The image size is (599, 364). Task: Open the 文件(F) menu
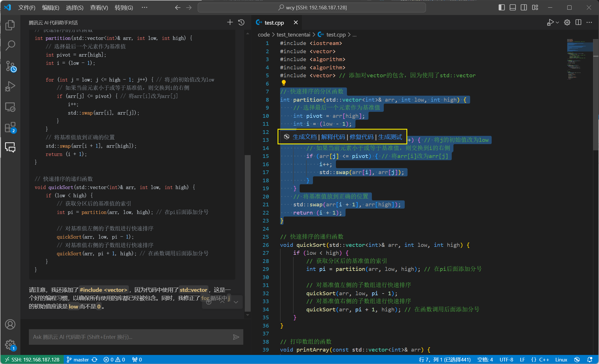pyautogui.click(x=27, y=8)
